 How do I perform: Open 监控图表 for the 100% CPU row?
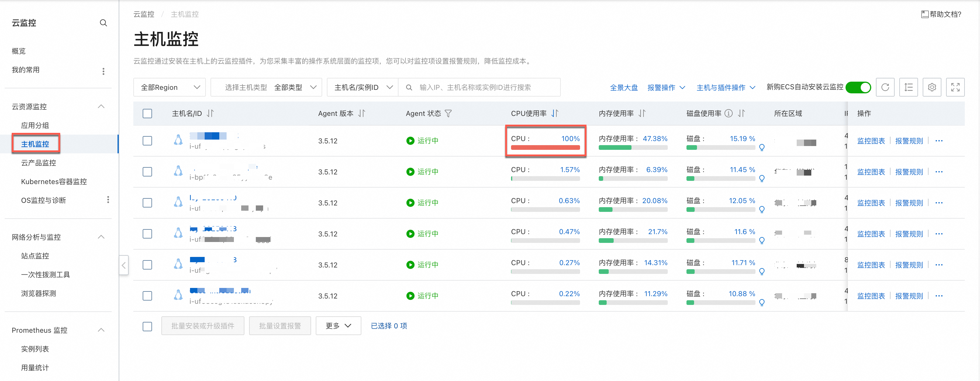pos(871,141)
